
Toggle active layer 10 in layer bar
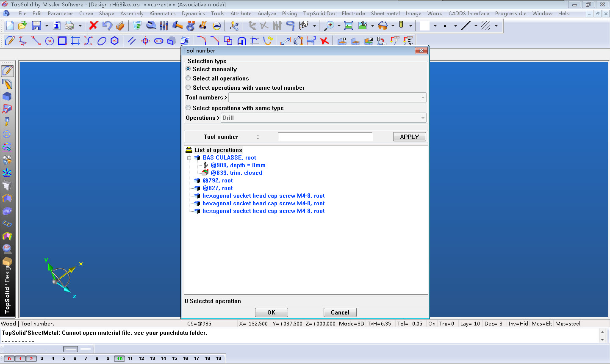(120, 358)
